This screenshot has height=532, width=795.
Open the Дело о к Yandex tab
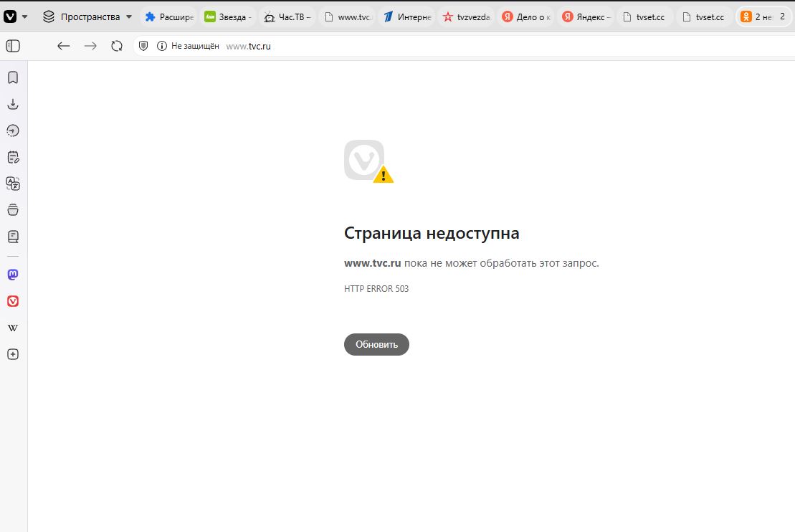[x=526, y=16]
